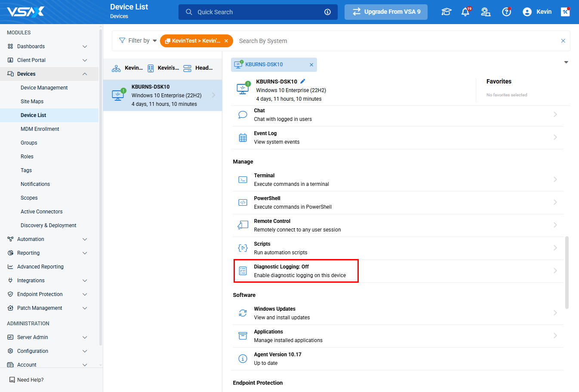Expand the Client Portal module
Image resolution: width=579 pixels, height=392 pixels.
[85, 60]
